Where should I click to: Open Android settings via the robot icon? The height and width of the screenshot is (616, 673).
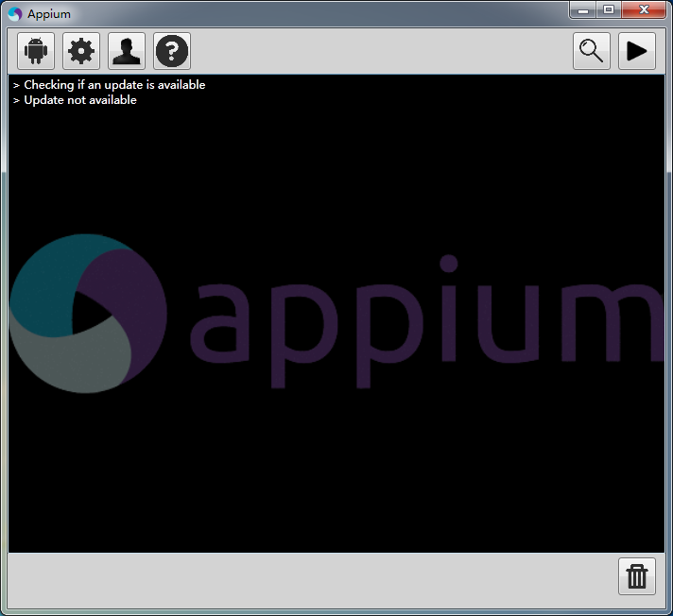(x=36, y=51)
